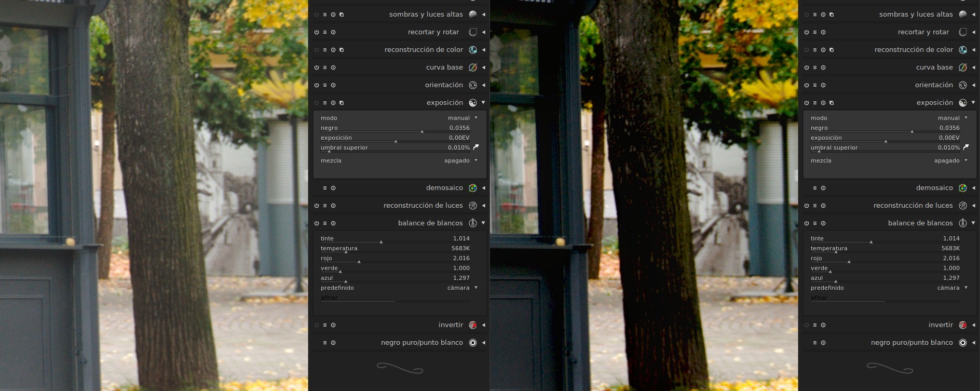
Task: Toggle orientación module power in left panel
Action: (x=317, y=85)
